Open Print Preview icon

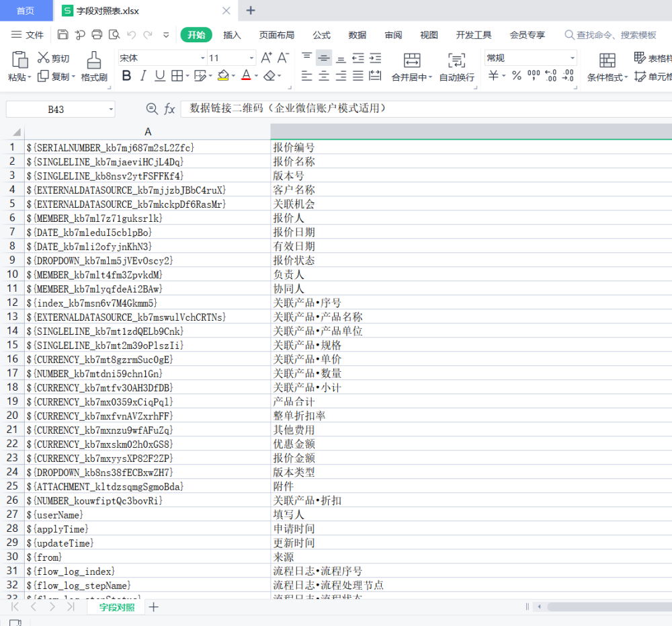(114, 35)
